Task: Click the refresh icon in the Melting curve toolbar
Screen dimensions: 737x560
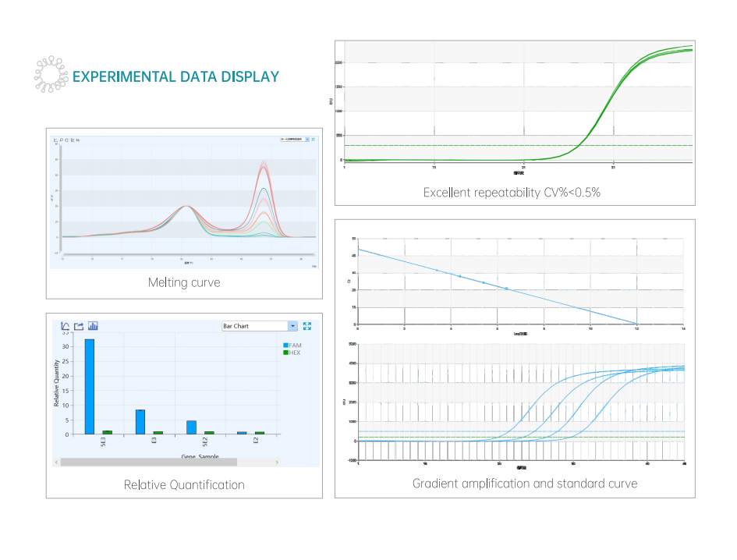Action: [67, 140]
